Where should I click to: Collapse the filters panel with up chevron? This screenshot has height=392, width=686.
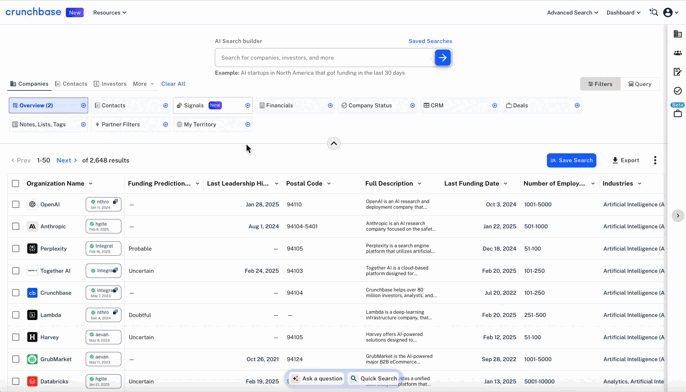click(x=334, y=144)
